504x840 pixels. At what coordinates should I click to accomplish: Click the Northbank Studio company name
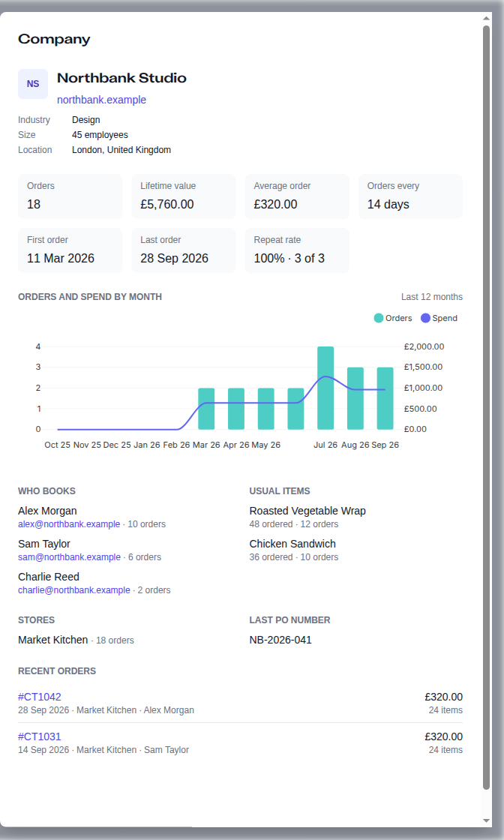pos(121,78)
